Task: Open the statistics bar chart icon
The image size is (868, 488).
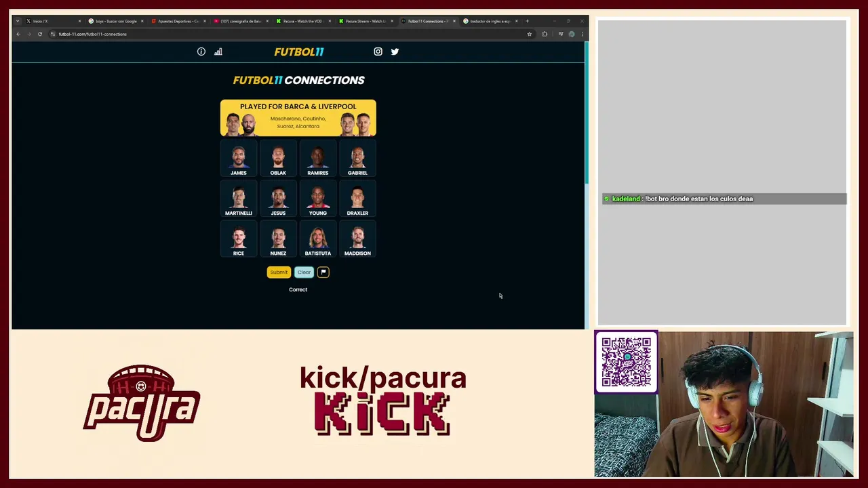Action: [x=218, y=52]
